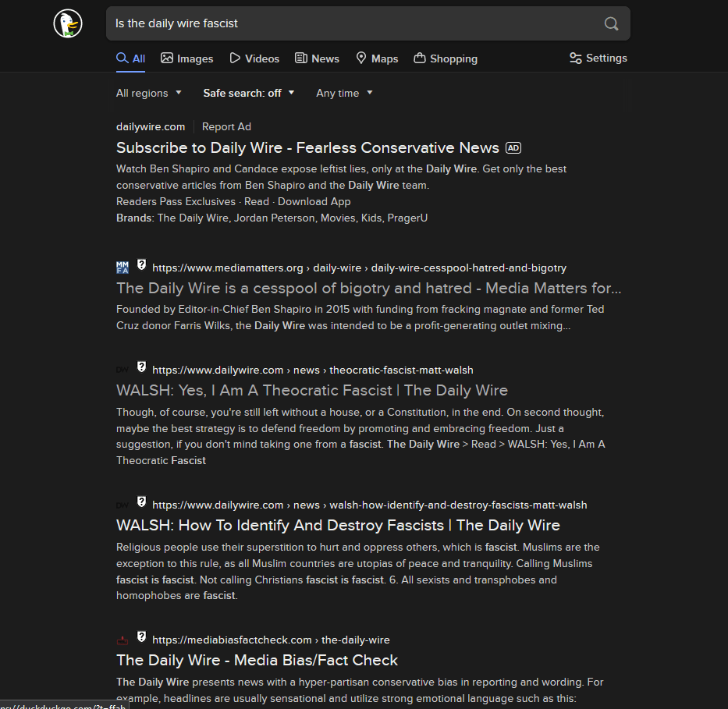The image size is (728, 709).
Task: Click the Media Matters site favicon
Action: click(x=123, y=268)
